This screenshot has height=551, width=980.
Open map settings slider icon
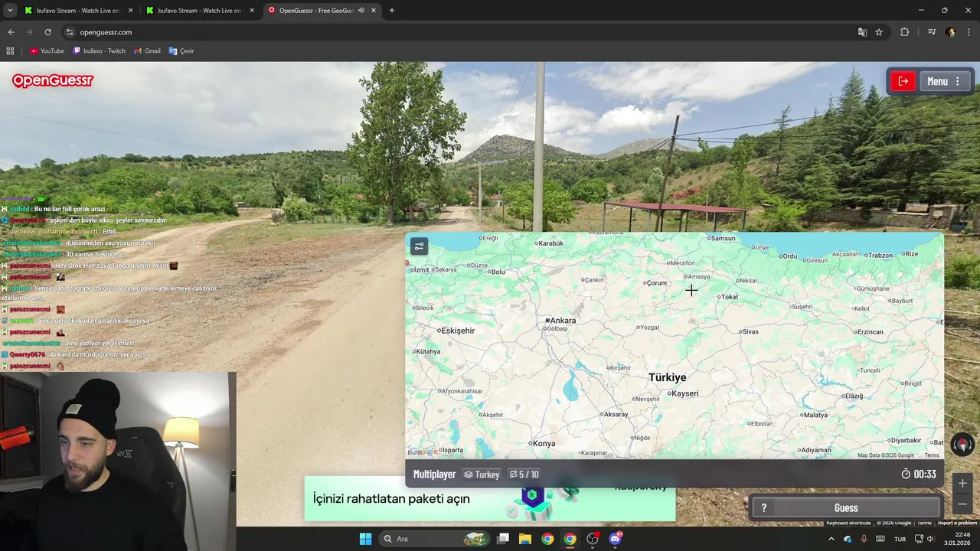419,246
